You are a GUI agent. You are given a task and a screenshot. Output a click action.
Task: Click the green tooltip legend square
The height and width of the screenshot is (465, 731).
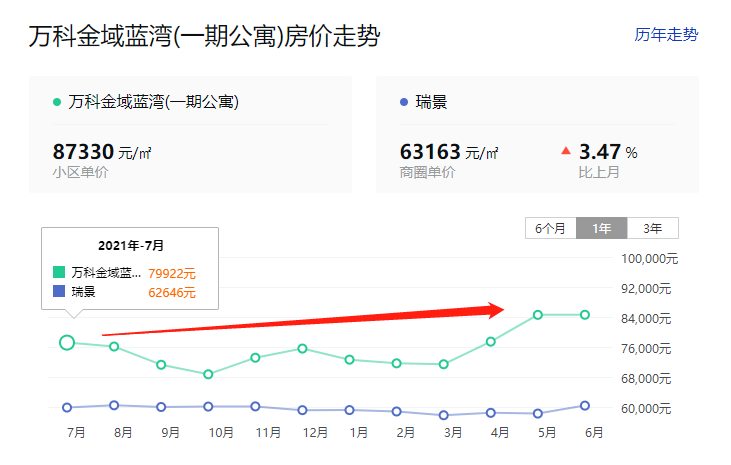coord(59,271)
